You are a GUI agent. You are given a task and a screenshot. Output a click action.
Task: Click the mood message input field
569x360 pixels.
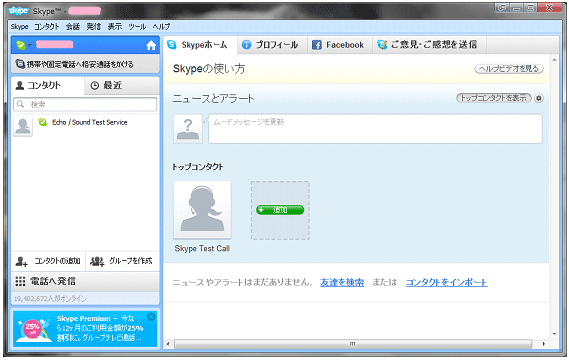[375, 129]
